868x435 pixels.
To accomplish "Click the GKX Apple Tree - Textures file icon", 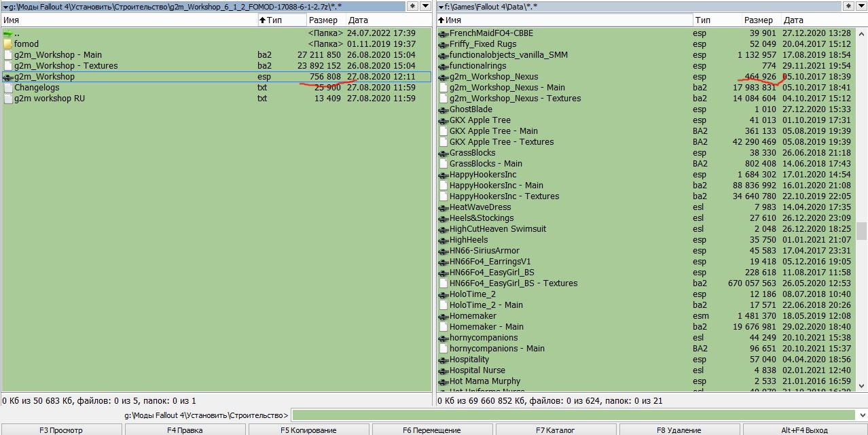I will point(443,142).
